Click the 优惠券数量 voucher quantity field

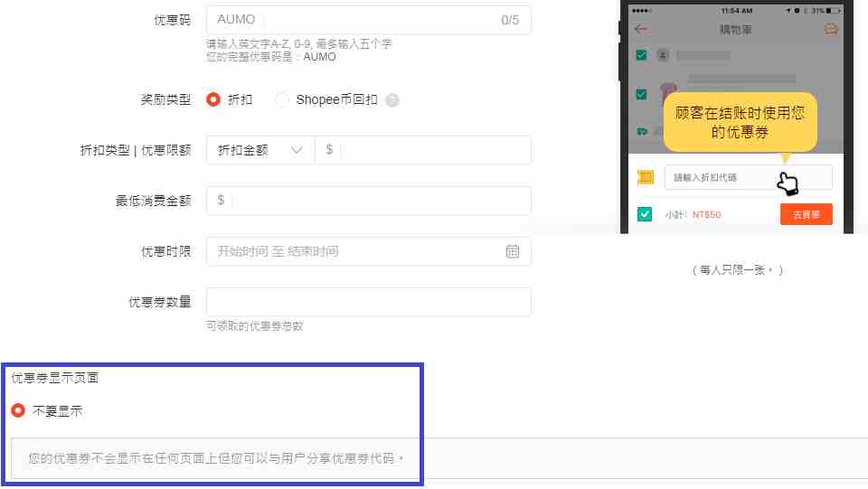coord(368,302)
